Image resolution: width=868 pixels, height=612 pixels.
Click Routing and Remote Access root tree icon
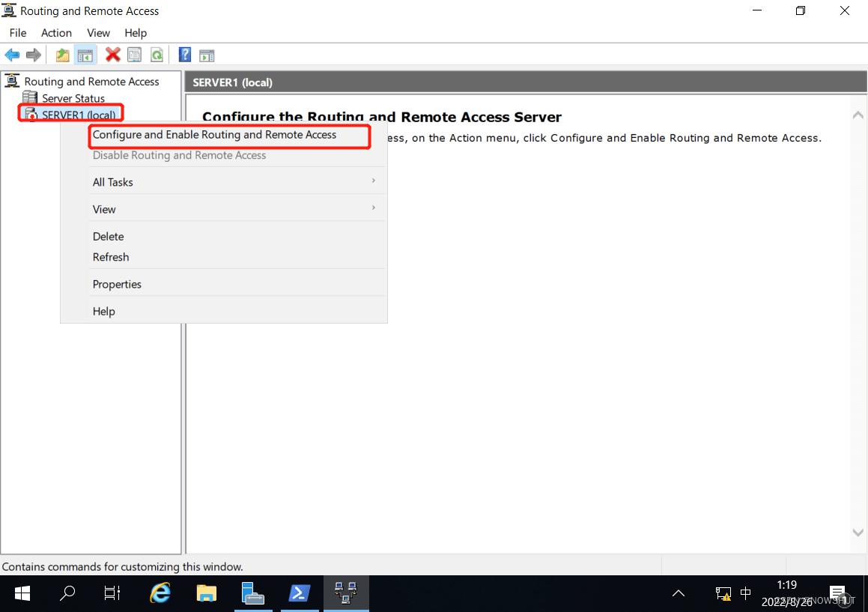tap(12, 81)
